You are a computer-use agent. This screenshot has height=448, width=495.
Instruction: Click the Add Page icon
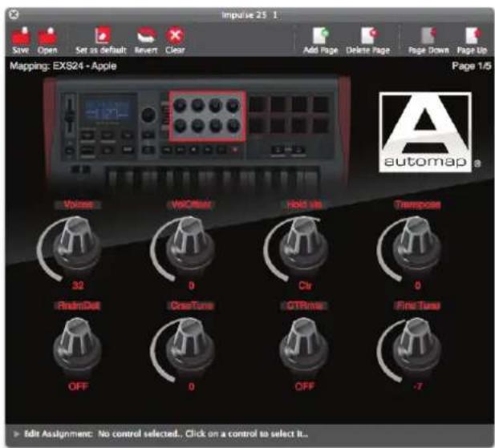[x=321, y=35]
